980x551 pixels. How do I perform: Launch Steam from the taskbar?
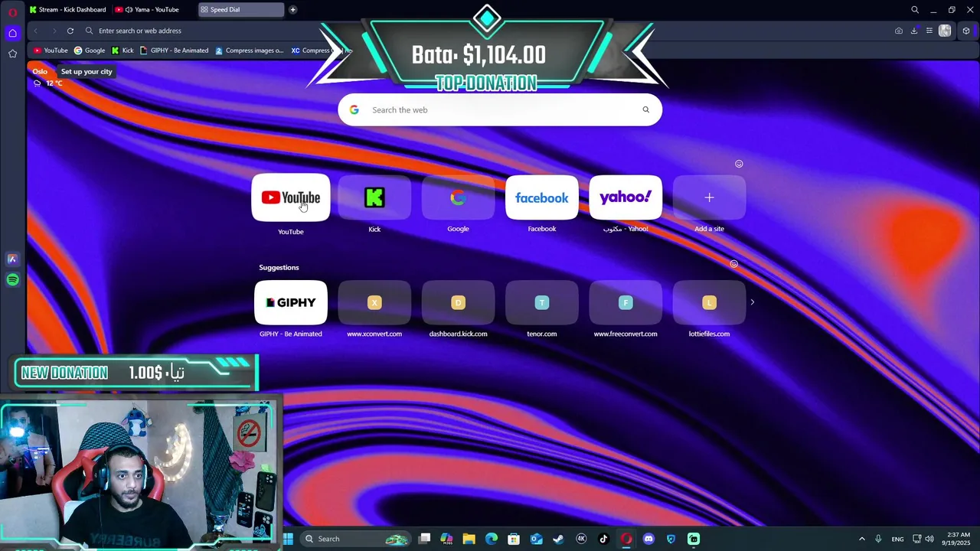559,539
